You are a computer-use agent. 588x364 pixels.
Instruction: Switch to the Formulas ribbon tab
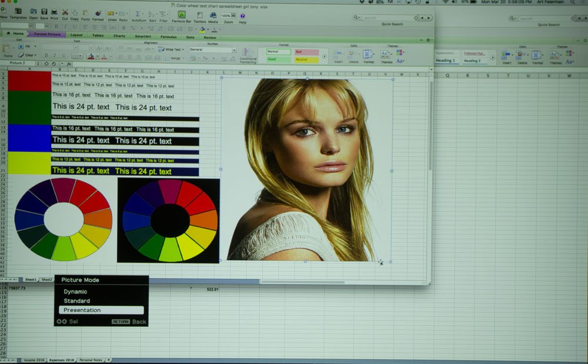(168, 36)
